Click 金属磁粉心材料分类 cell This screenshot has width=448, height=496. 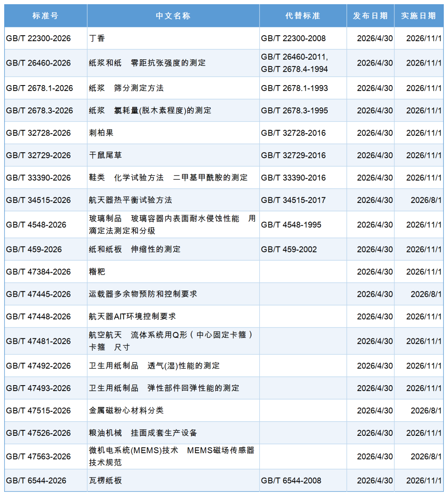173,410
